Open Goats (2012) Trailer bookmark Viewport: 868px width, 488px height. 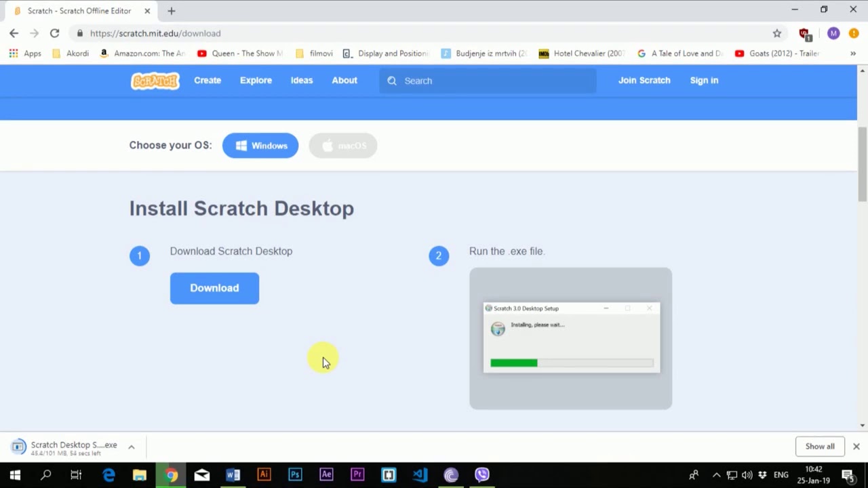click(x=777, y=54)
